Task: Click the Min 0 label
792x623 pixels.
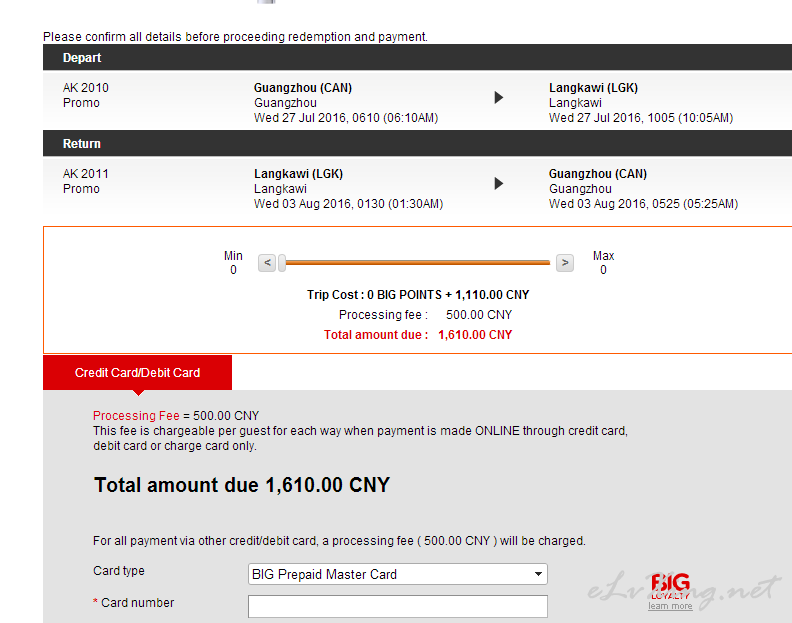Action: pos(233,263)
